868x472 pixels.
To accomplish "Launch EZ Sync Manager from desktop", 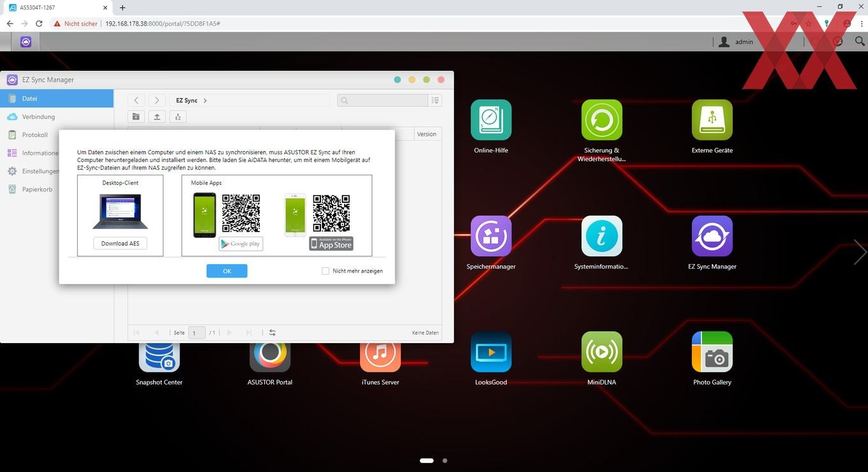I will tap(712, 236).
